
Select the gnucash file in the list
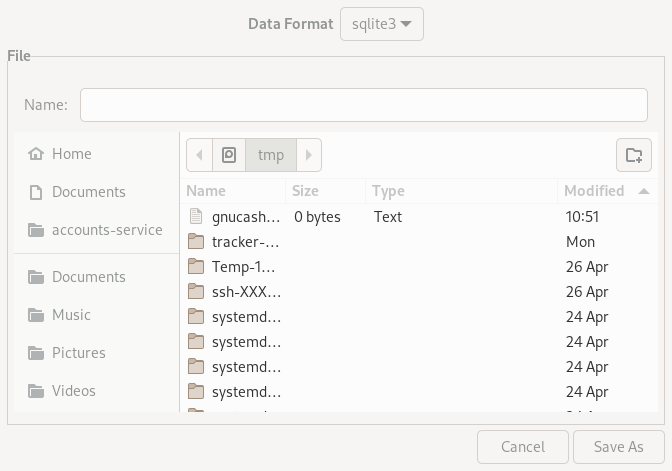[x=245, y=216]
